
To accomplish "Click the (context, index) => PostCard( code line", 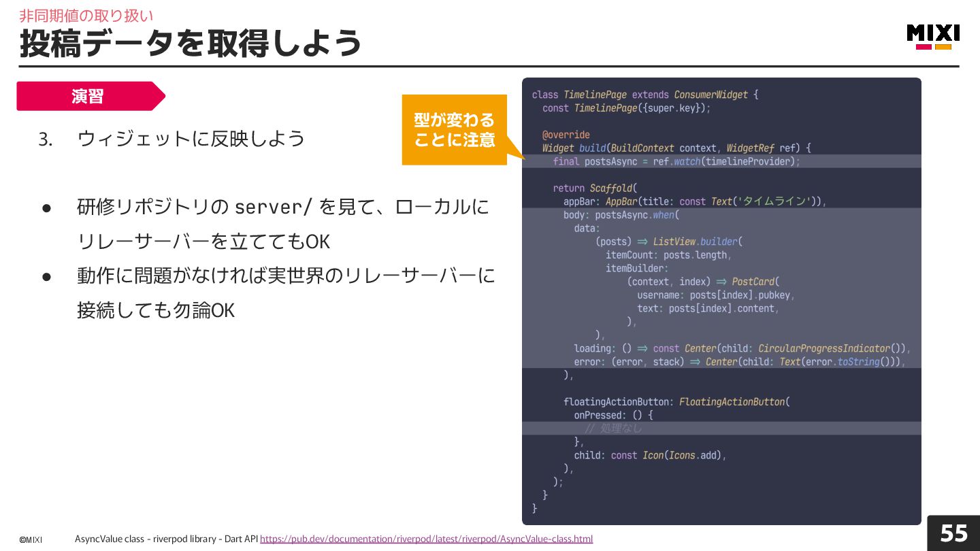I will tap(703, 282).
